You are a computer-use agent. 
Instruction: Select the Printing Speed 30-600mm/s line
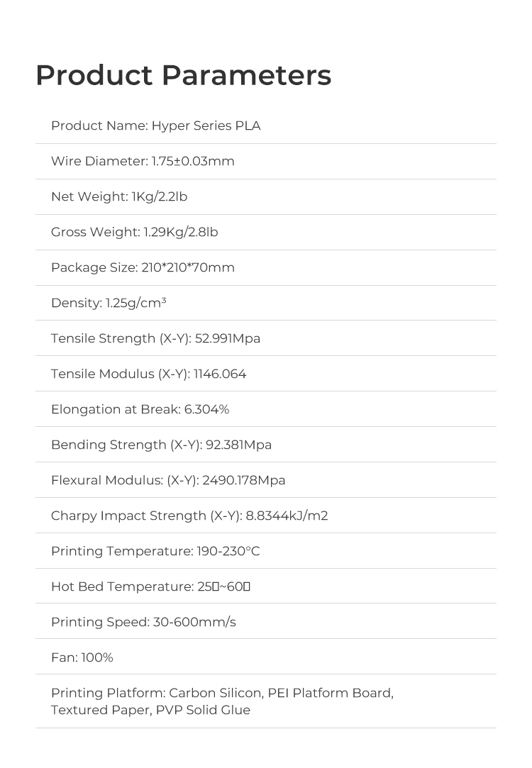click(x=143, y=623)
